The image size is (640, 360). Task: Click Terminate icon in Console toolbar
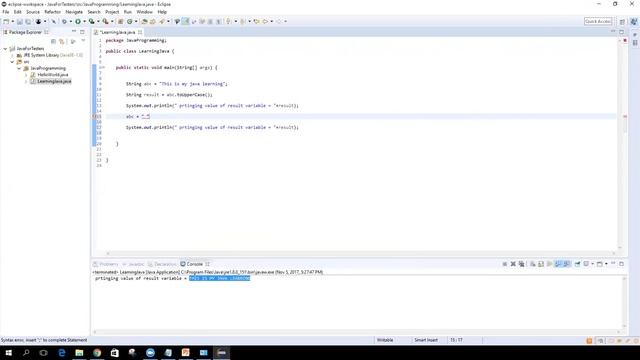point(504,264)
